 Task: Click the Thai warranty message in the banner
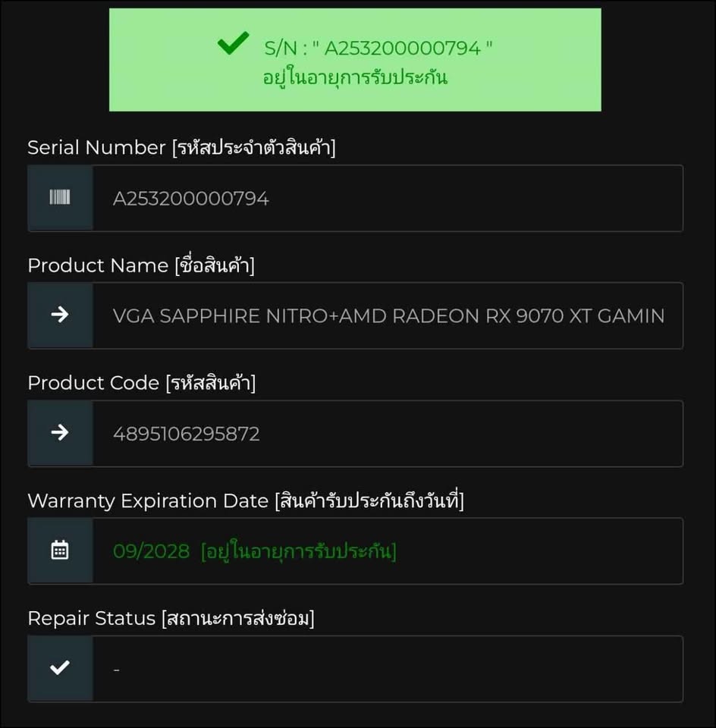tap(355, 77)
